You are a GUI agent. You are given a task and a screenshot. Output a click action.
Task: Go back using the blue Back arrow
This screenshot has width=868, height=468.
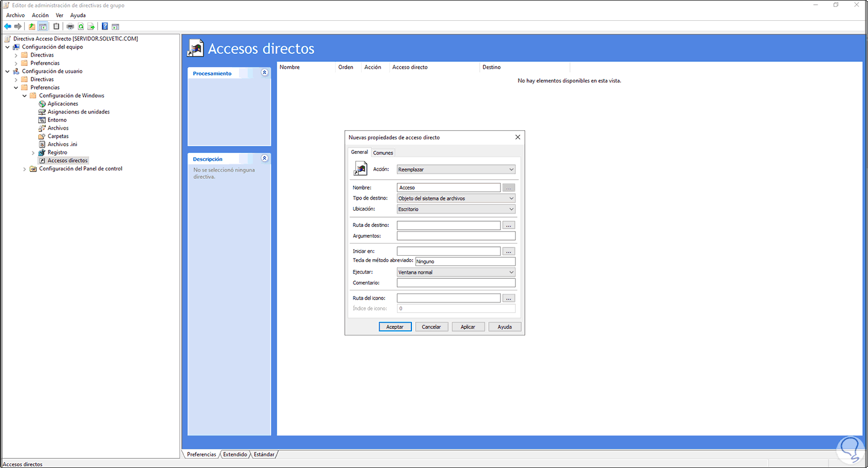tap(8, 26)
